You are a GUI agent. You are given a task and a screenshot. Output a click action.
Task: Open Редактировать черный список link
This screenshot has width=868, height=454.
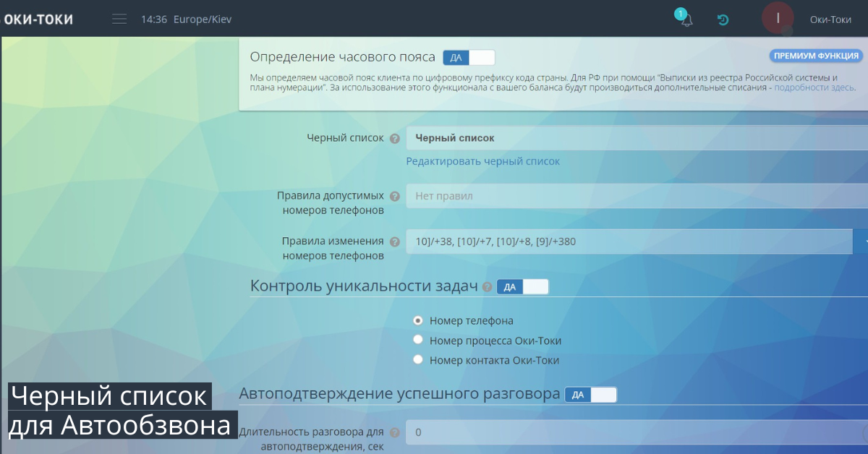pyautogui.click(x=482, y=161)
